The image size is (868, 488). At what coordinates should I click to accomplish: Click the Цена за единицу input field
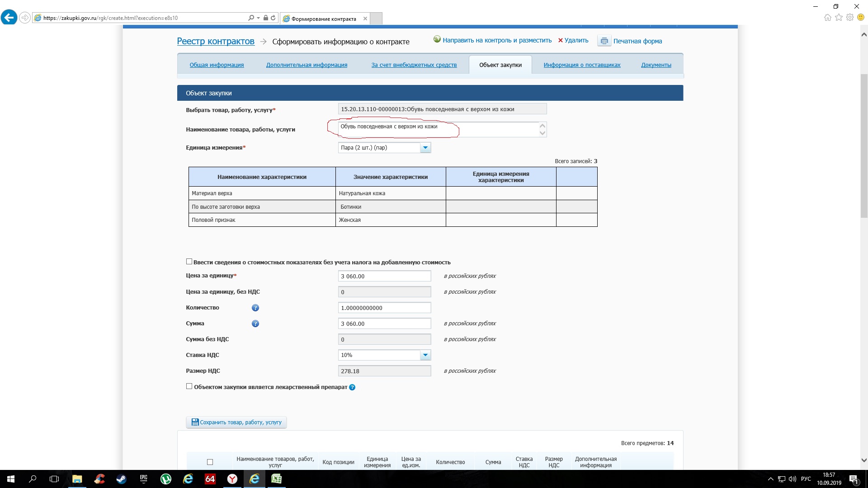[384, 276]
